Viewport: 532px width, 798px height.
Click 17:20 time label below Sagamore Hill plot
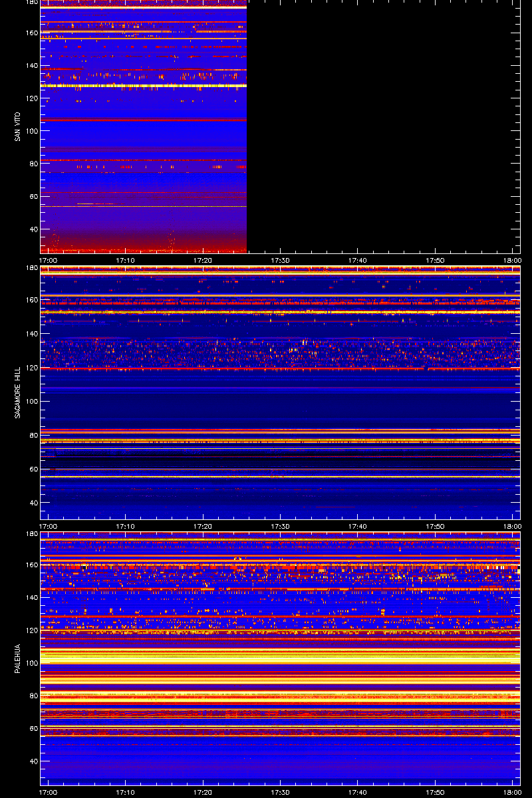(x=203, y=526)
